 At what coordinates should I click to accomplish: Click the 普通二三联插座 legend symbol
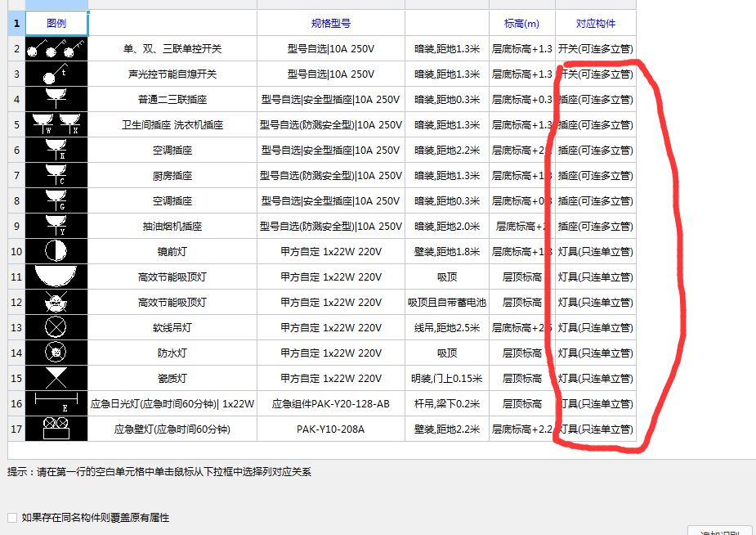55,99
